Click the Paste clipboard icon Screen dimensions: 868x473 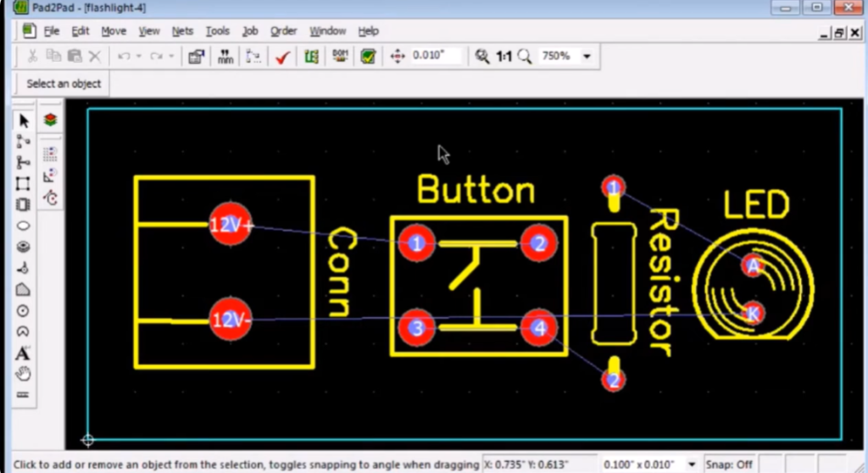click(x=75, y=55)
